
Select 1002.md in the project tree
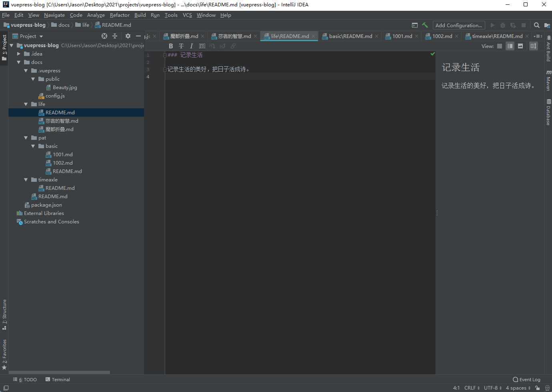[63, 163]
